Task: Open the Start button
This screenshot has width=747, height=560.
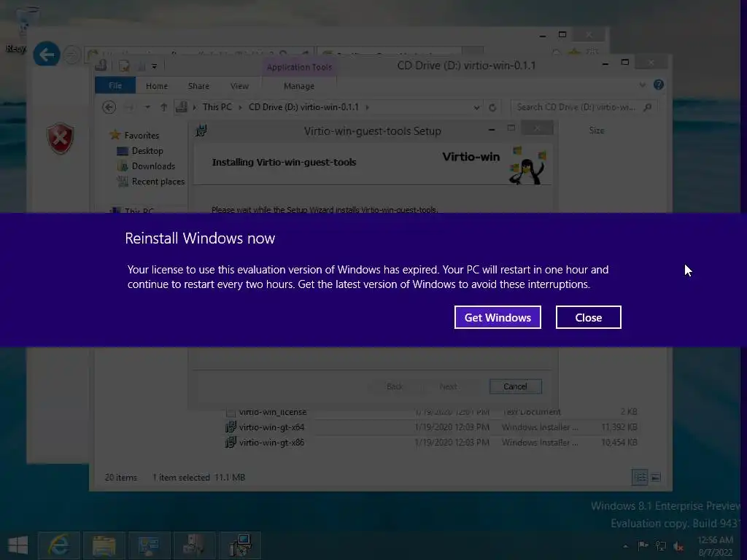Action: (18, 545)
